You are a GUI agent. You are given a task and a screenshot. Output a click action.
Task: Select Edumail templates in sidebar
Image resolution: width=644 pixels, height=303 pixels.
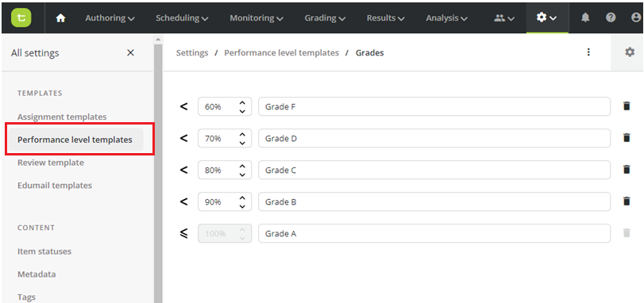55,186
